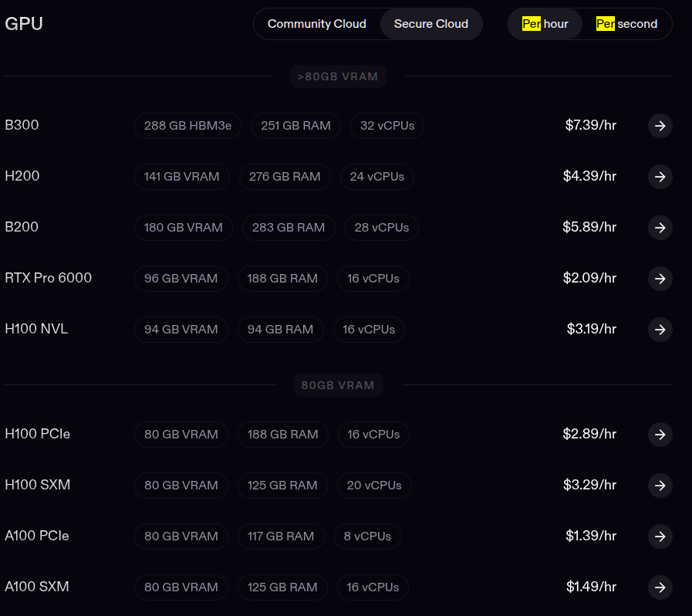
Task: Click the $4.39/hr price
Action: tap(589, 176)
